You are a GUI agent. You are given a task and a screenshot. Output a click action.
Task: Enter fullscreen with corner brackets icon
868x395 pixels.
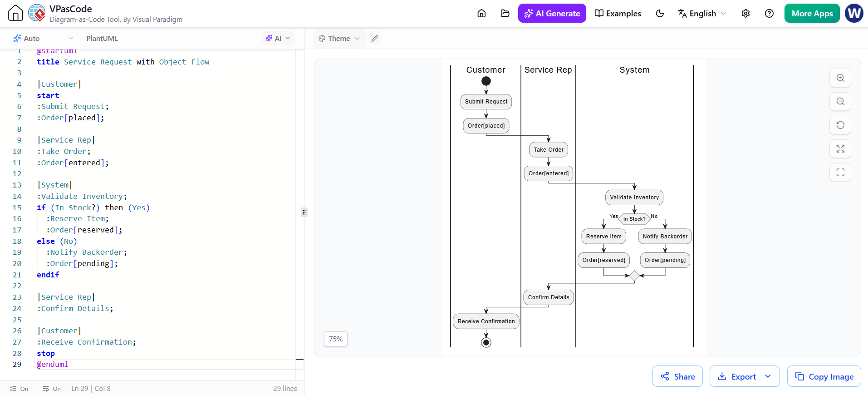coord(840,172)
